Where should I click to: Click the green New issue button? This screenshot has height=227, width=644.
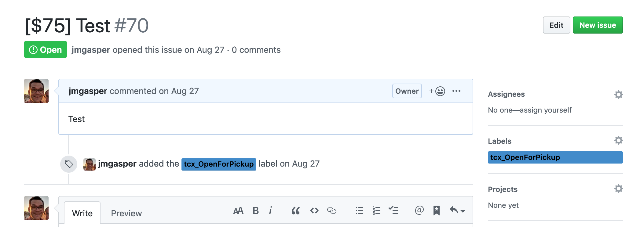598,25
